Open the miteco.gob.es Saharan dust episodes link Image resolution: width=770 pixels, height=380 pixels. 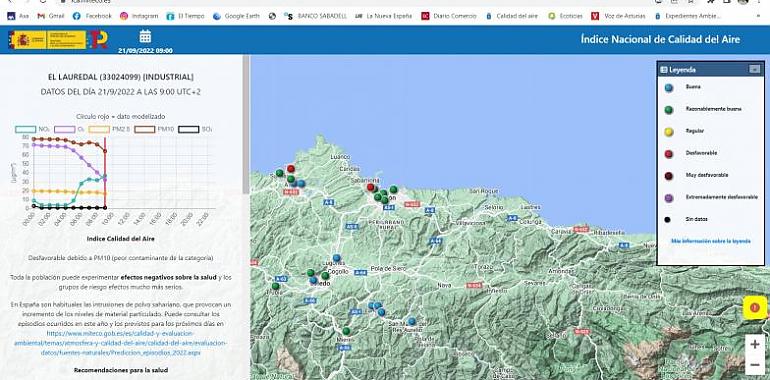click(120, 343)
